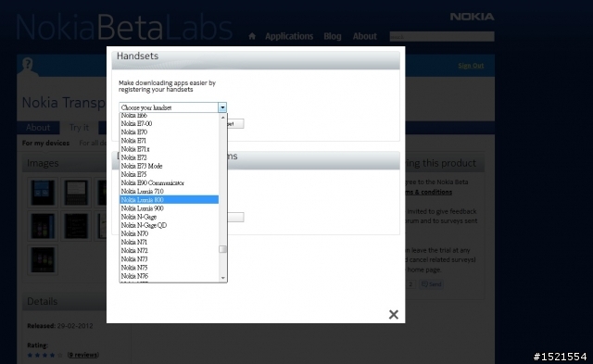Select Nokia N-Gage QD in the list
This screenshot has height=364, width=593.
point(169,225)
